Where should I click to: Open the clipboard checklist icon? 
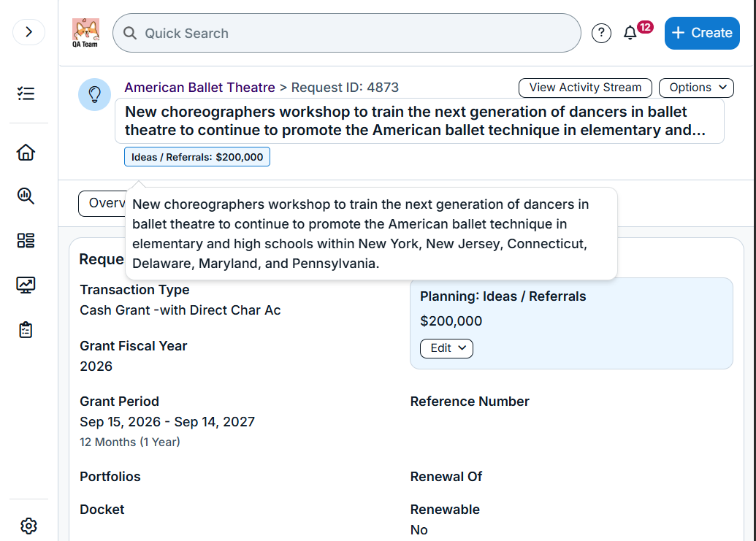(26, 330)
